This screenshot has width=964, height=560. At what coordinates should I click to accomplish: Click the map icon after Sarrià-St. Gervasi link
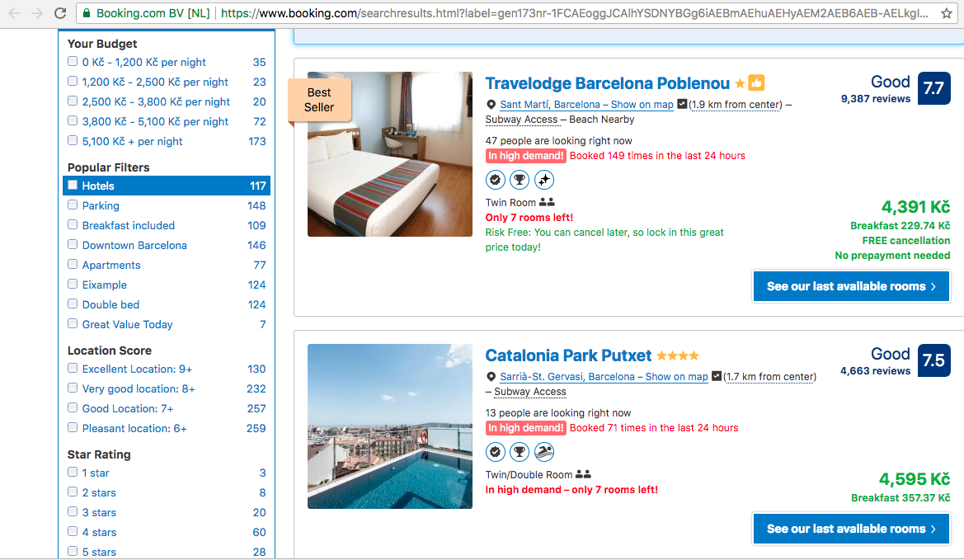717,376
